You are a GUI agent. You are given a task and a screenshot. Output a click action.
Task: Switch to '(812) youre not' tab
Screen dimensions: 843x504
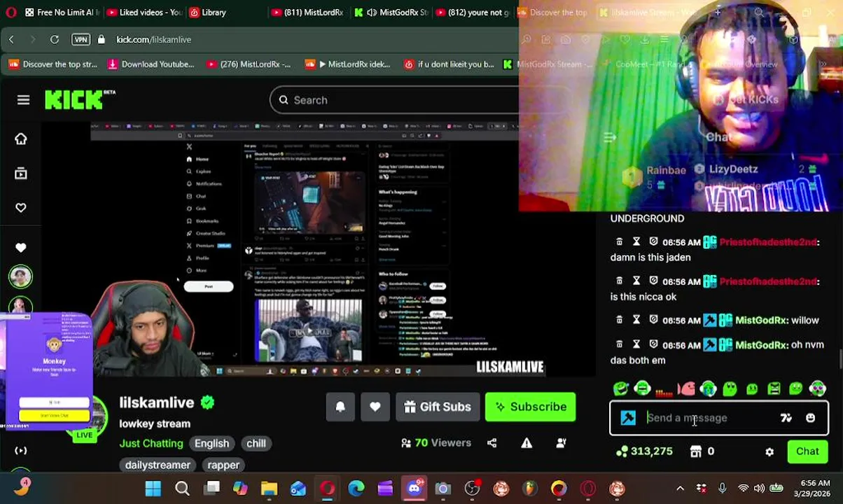click(473, 12)
